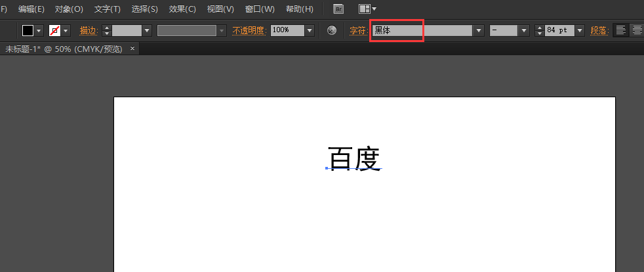Click the 百度 text on the artboard
The height and width of the screenshot is (272, 644).
[x=354, y=158]
